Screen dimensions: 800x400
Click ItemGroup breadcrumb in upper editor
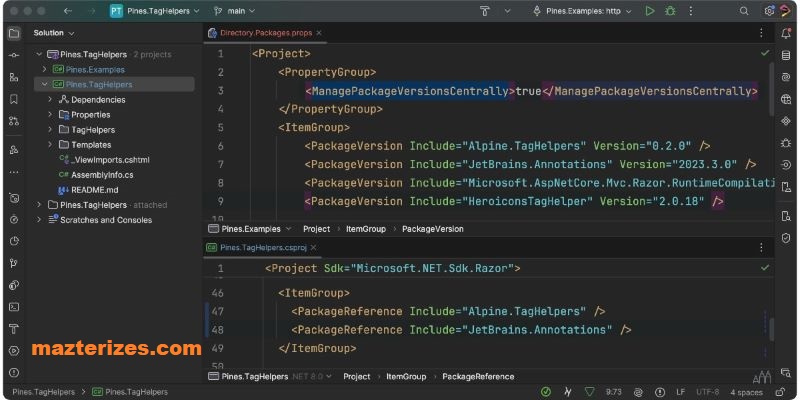click(x=366, y=229)
